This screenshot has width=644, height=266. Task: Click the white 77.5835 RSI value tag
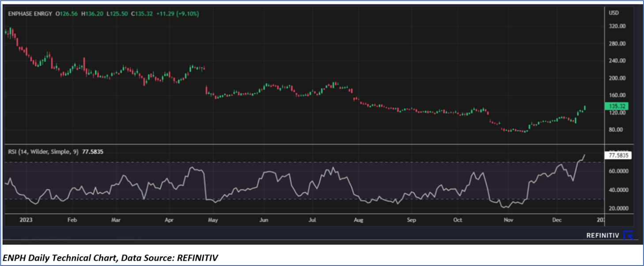(618, 155)
